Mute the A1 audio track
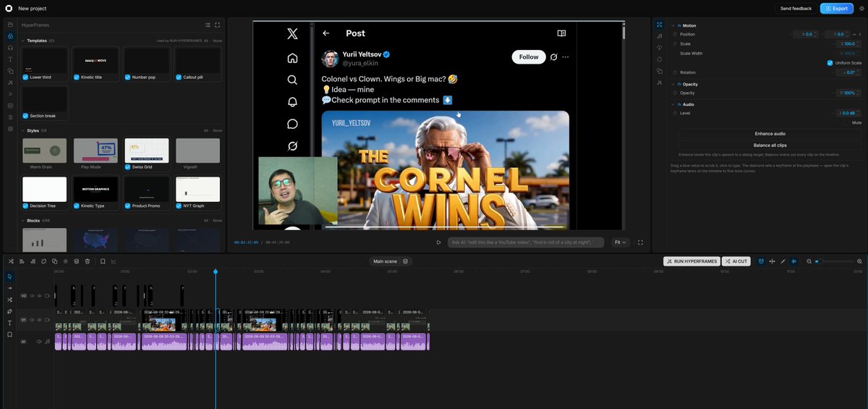Viewport: 868px width, 409px height. 39,342
